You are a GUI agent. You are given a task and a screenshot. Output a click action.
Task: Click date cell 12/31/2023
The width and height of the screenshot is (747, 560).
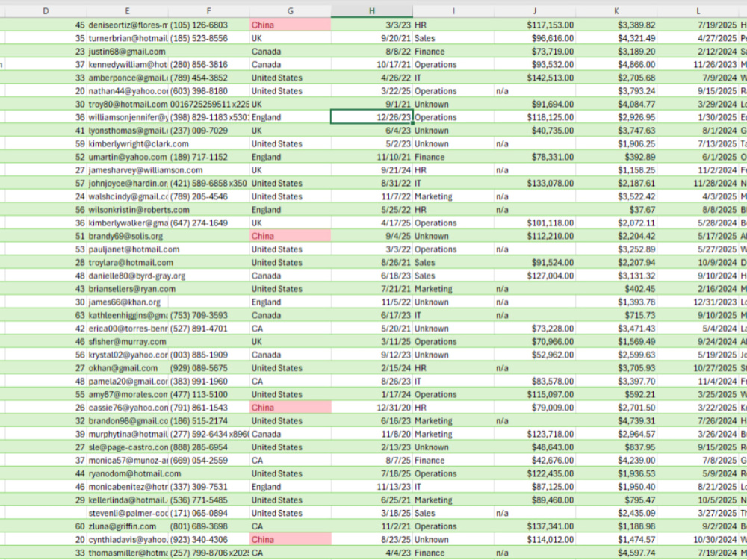[x=698, y=302]
